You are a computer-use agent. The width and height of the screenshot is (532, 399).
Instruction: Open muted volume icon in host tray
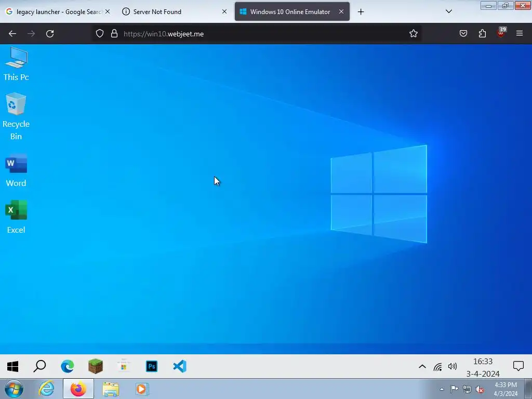coord(480,390)
